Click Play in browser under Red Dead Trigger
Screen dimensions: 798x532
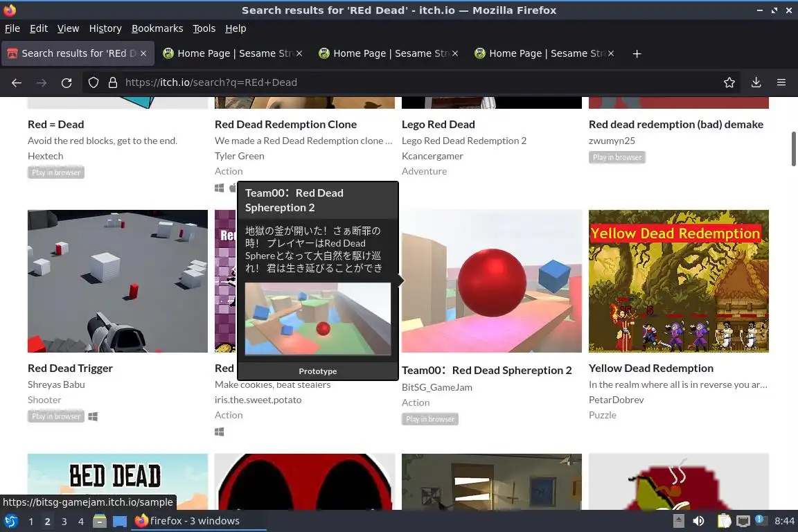[x=56, y=416]
